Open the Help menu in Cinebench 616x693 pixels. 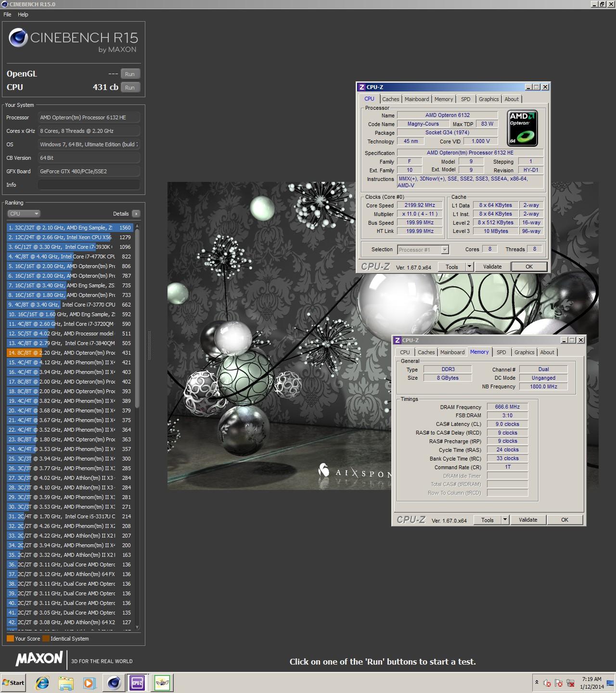23,14
